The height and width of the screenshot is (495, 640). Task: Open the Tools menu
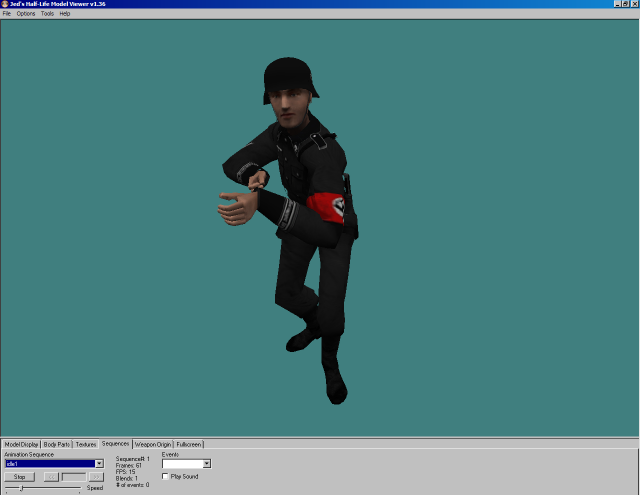[x=47, y=13]
